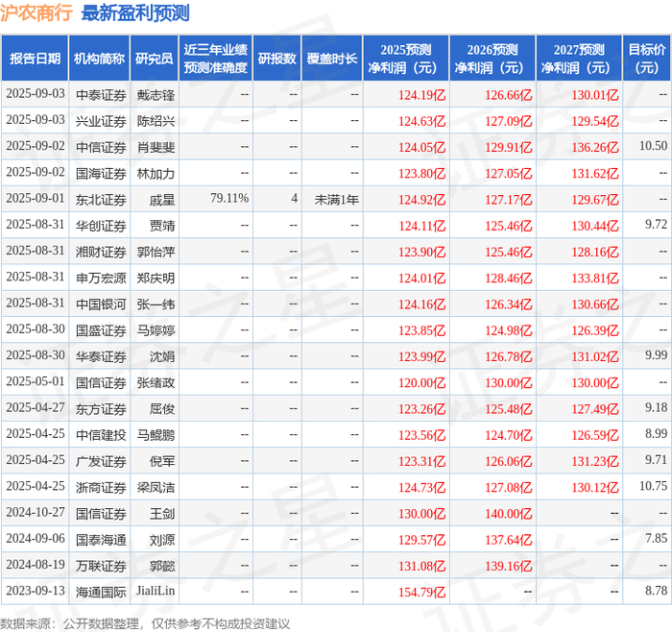Select the 国泰海通 institution cell
Viewport: 672px width, 632px height.
pos(101,540)
